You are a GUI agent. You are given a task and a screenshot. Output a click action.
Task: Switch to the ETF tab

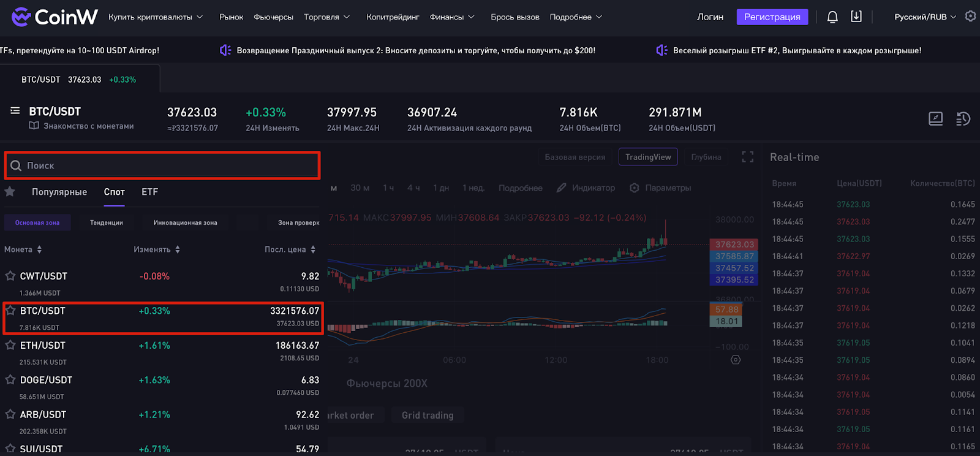(x=150, y=192)
